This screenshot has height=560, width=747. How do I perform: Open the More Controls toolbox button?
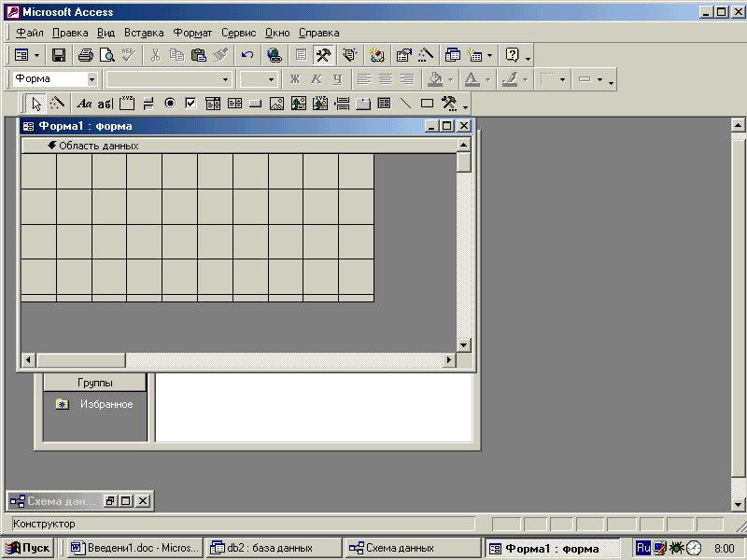pos(449,104)
